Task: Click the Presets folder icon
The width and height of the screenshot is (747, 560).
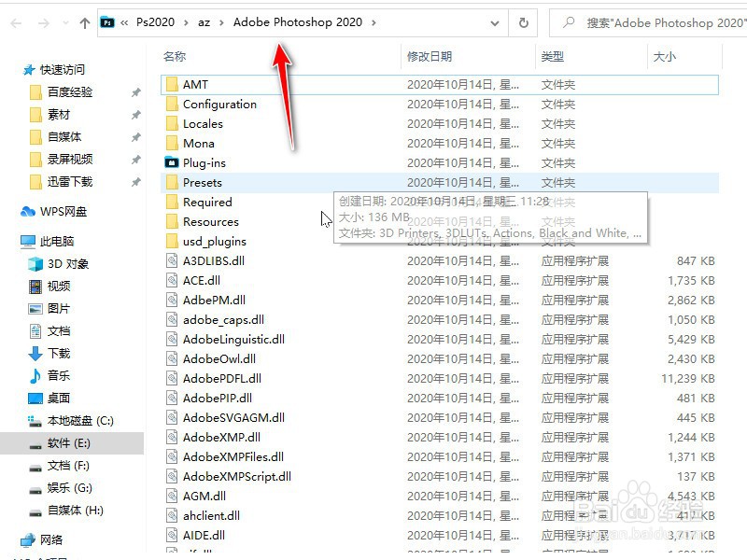Action: [x=172, y=182]
